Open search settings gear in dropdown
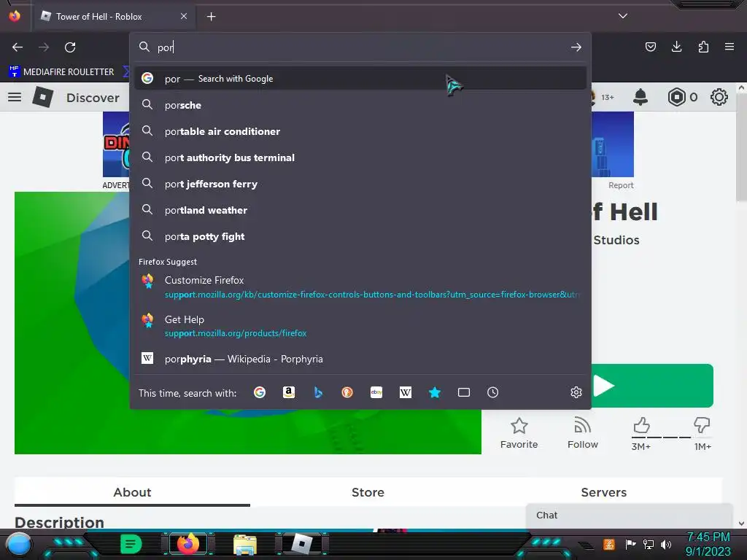 pyautogui.click(x=576, y=392)
